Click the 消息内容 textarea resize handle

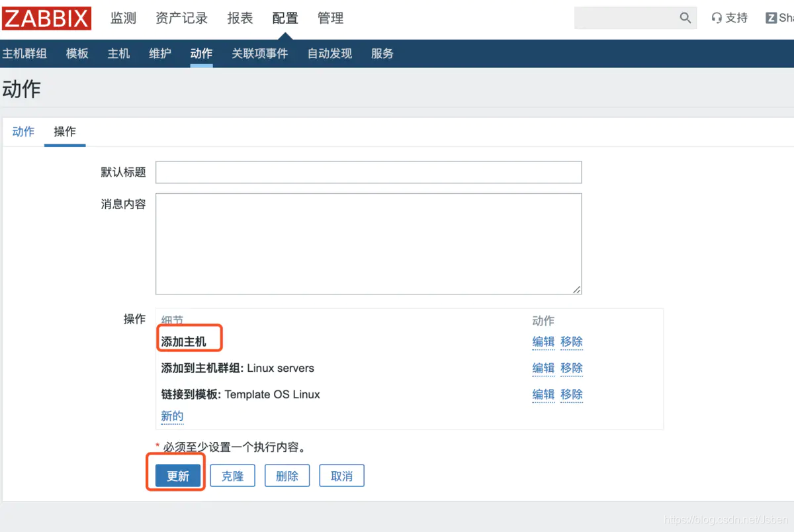coord(577,290)
